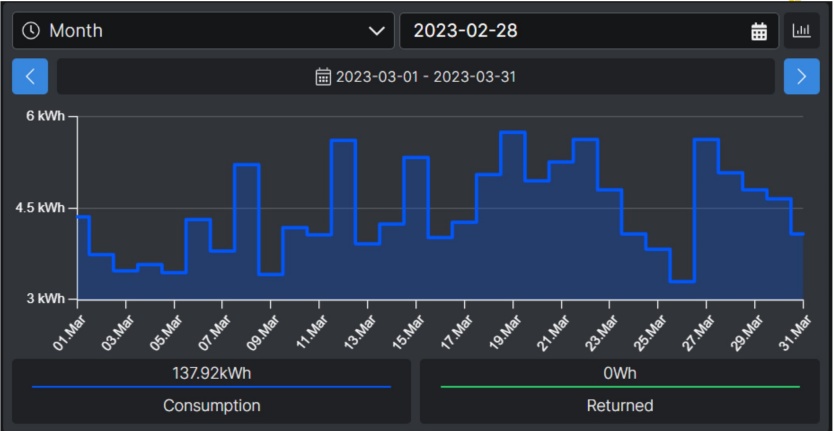Expand the Month period dropdown
This screenshot has height=431, width=834.
[x=200, y=31]
